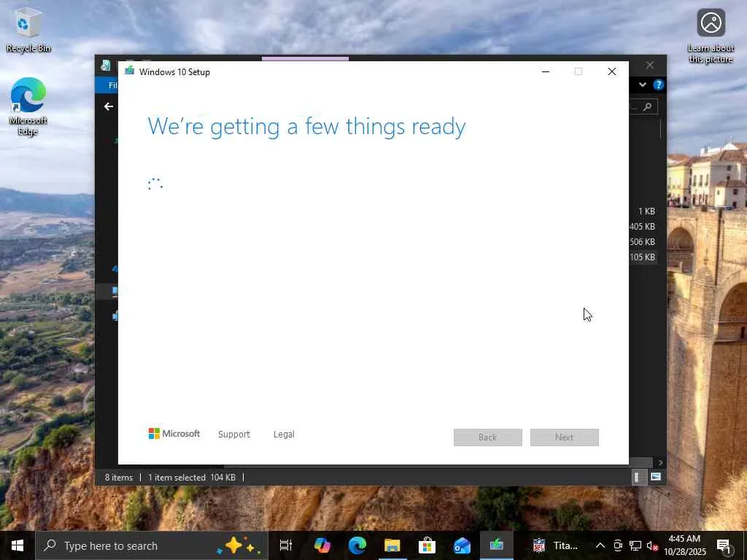Open the muted volume tray icon
The height and width of the screenshot is (560, 747).
[652, 545]
